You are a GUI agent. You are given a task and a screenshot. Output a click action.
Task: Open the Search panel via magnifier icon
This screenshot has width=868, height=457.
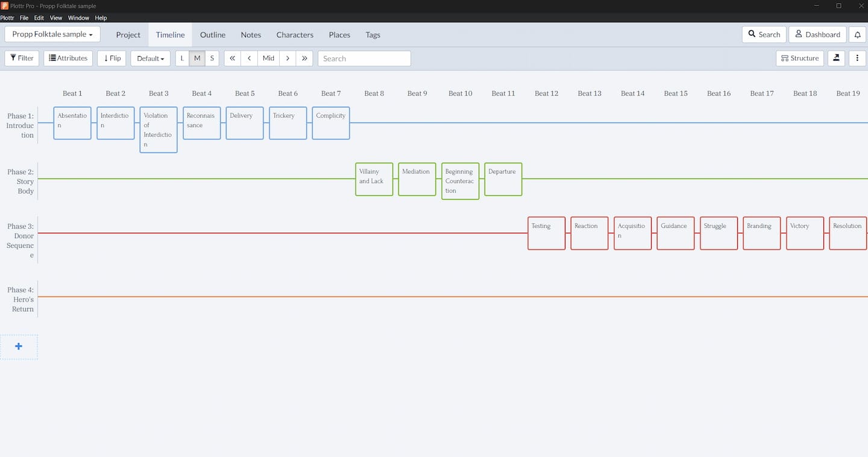pos(763,34)
